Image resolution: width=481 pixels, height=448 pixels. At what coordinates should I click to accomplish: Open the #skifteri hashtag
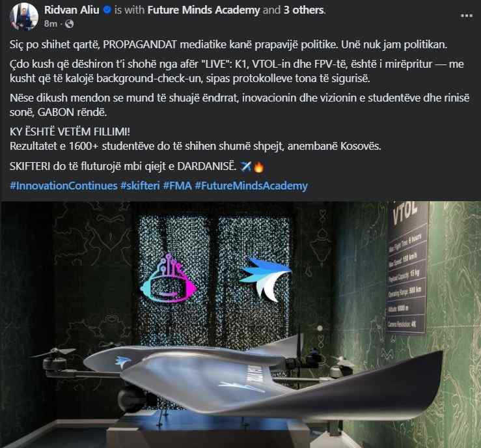pyautogui.click(x=140, y=186)
